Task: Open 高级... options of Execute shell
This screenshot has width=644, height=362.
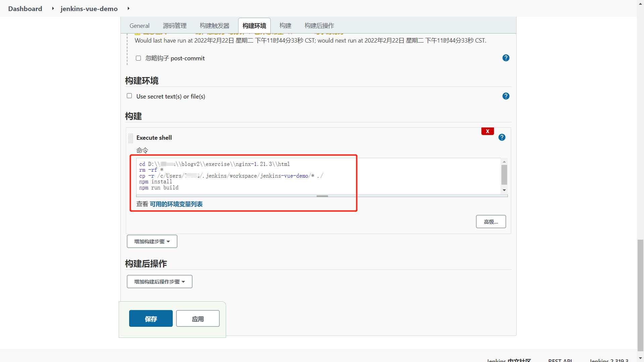Action: [491, 222]
